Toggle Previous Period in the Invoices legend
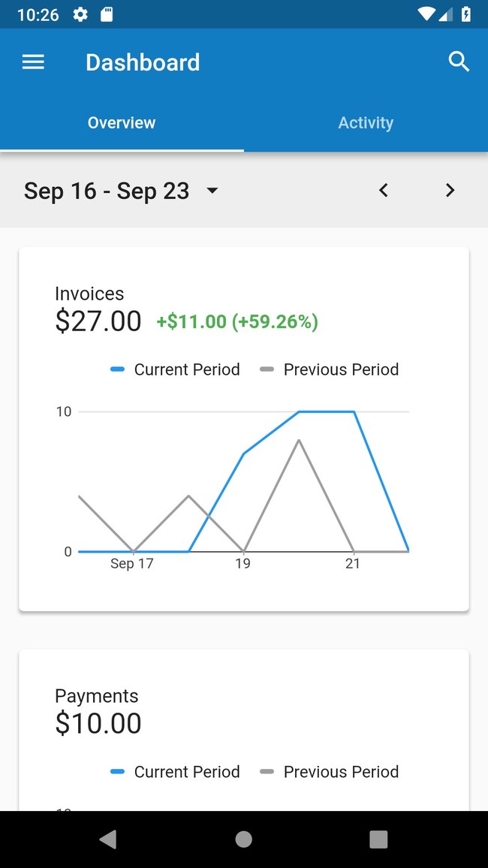This screenshot has height=868, width=488. tap(329, 369)
